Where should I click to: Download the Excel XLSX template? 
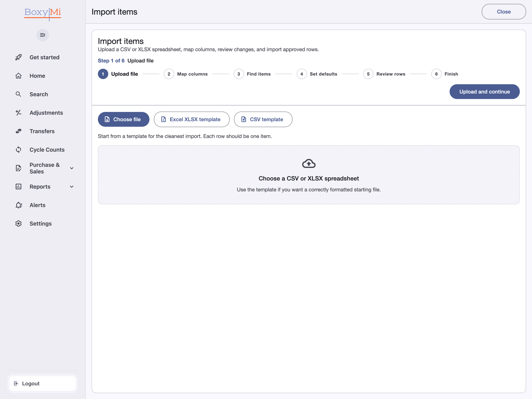[191, 119]
